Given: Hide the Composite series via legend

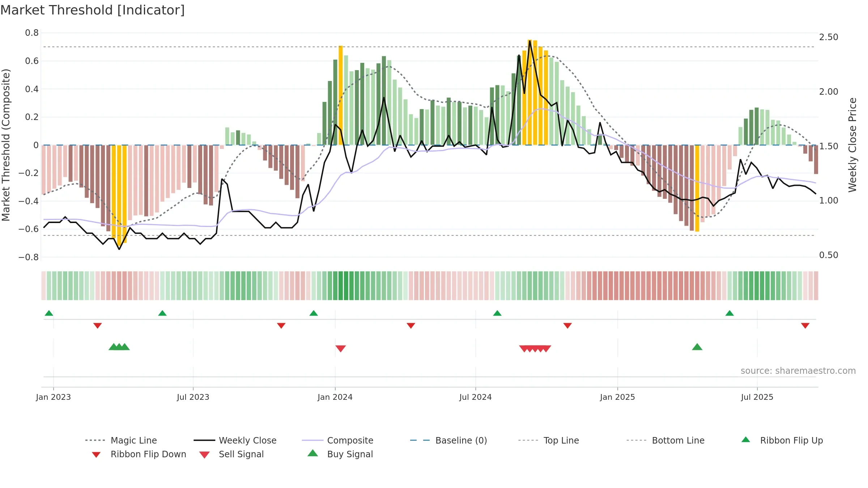Looking at the screenshot, I should coord(338,440).
